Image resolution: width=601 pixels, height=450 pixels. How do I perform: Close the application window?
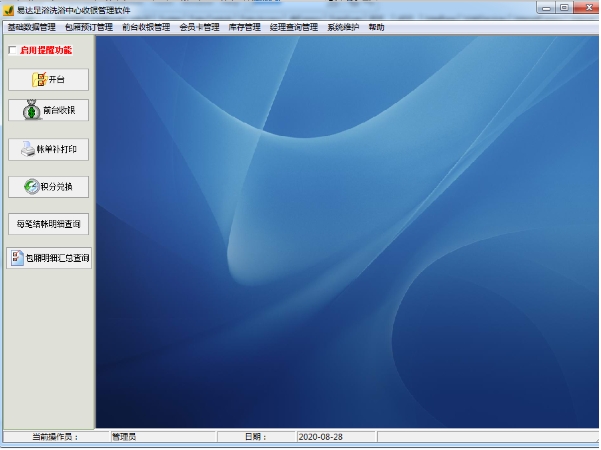click(587, 8)
